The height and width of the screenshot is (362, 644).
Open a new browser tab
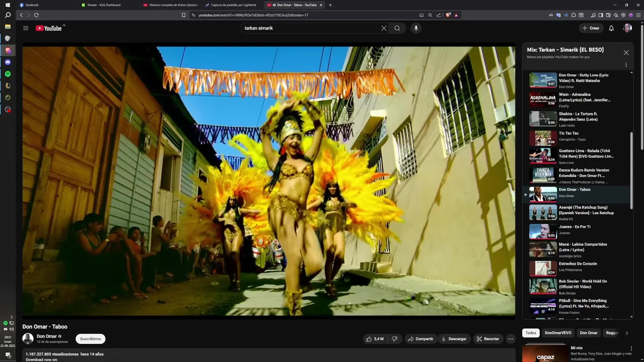point(330,5)
